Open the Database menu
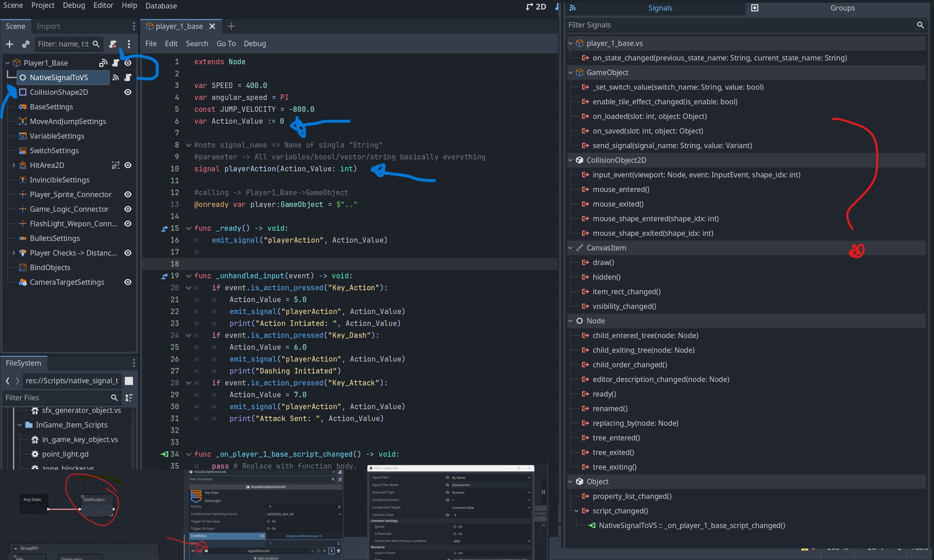Image resolution: width=934 pixels, height=560 pixels. (161, 6)
